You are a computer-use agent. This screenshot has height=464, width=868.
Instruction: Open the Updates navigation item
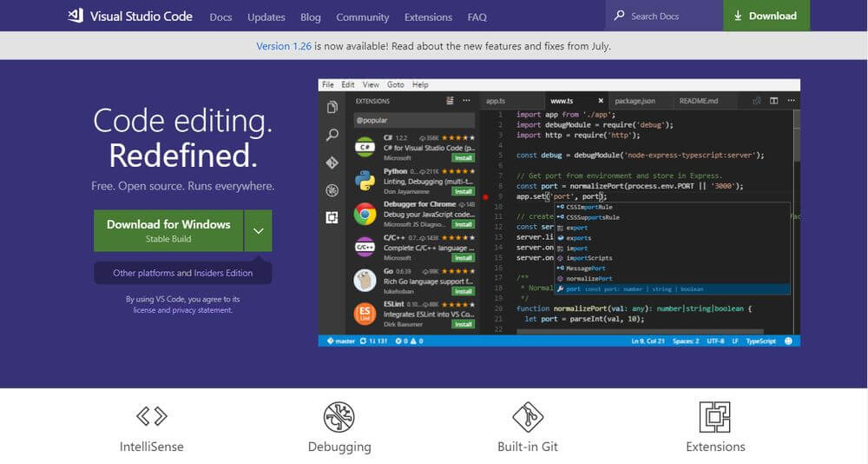pos(266,17)
